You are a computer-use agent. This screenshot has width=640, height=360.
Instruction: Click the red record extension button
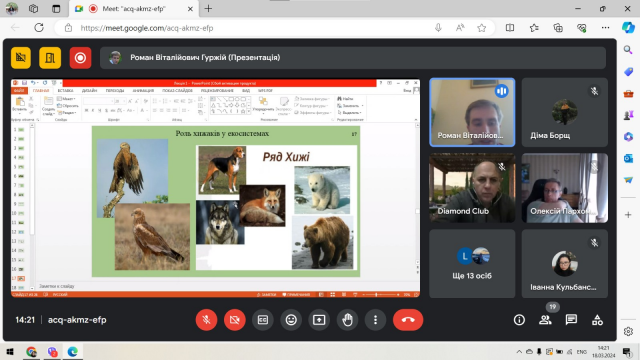pos(80,58)
